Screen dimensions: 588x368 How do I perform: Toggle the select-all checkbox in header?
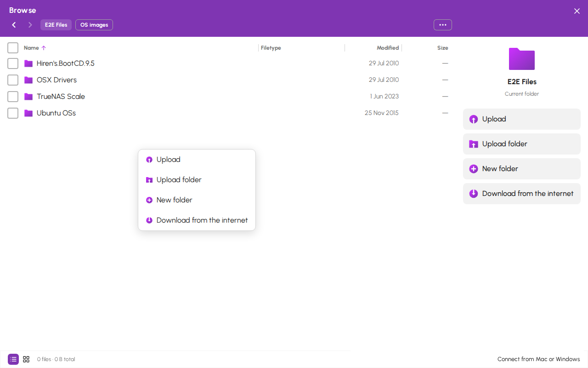(13, 48)
